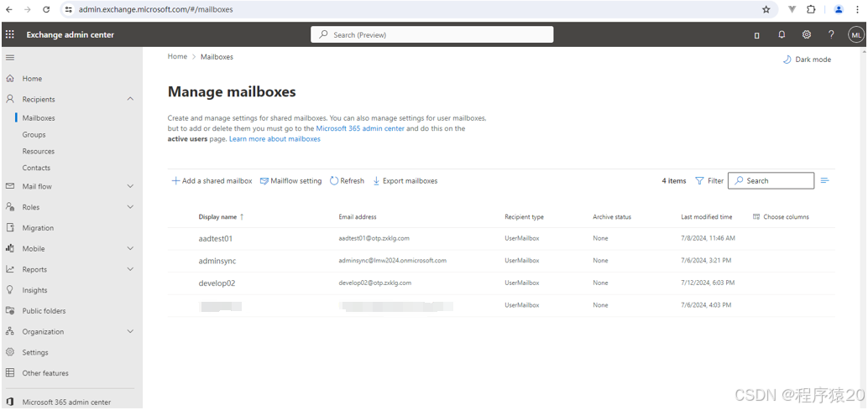
Task: Click the Migration icon in sidebar
Action: pyautogui.click(x=10, y=228)
